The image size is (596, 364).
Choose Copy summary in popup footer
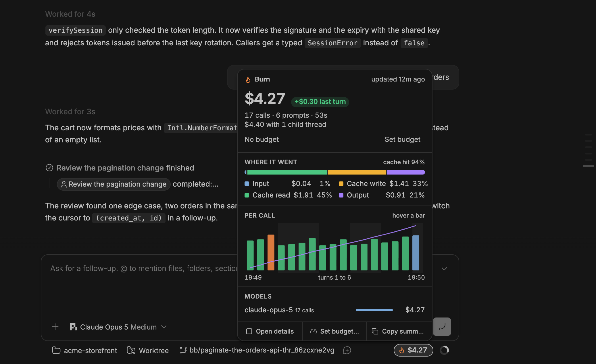click(x=398, y=331)
